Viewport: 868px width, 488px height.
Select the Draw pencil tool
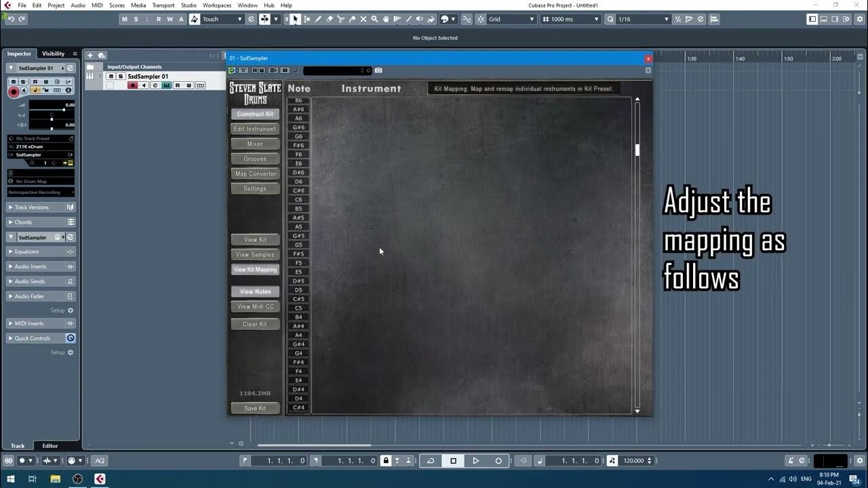(318, 19)
